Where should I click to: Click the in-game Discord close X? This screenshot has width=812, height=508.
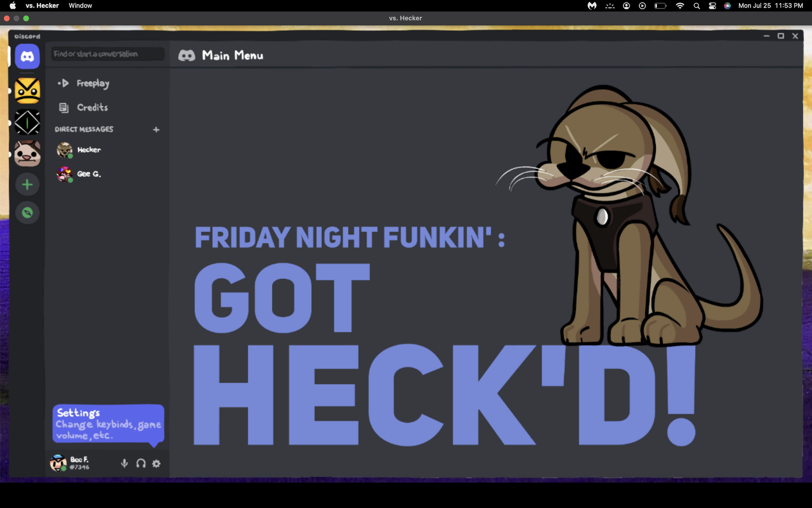click(795, 36)
